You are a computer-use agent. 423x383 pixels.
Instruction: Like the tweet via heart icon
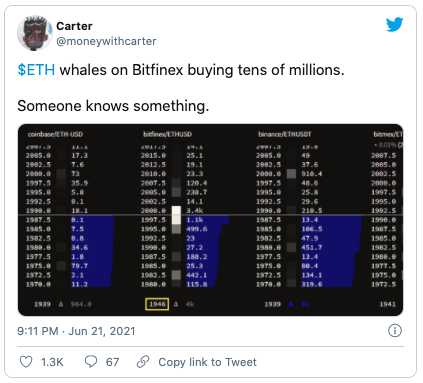click(x=26, y=362)
